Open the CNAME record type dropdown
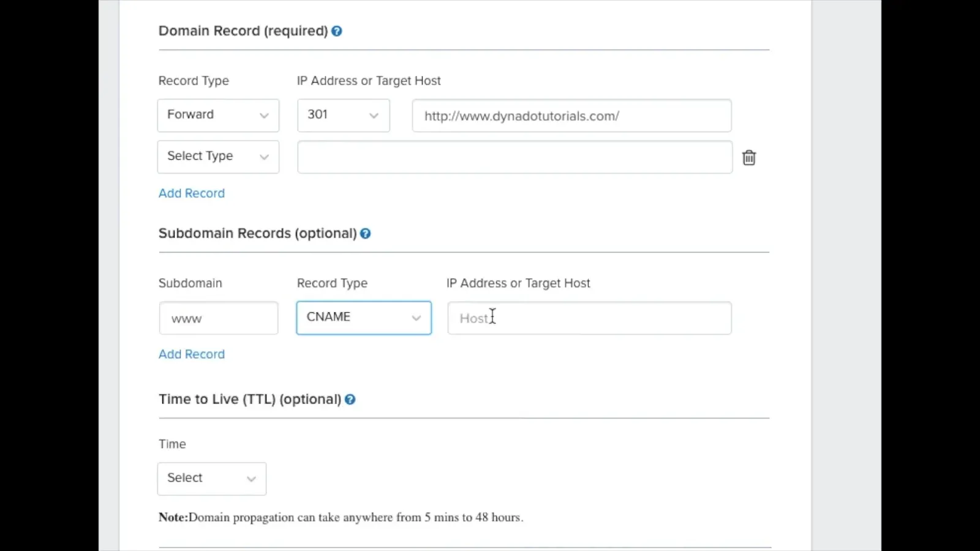This screenshot has width=980, height=551. (x=364, y=318)
